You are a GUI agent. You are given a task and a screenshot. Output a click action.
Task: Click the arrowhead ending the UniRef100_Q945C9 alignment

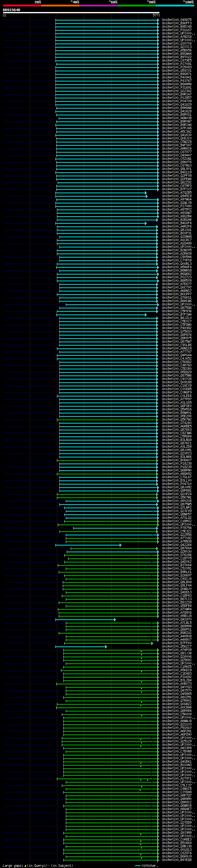pyautogui.click(x=147, y=196)
